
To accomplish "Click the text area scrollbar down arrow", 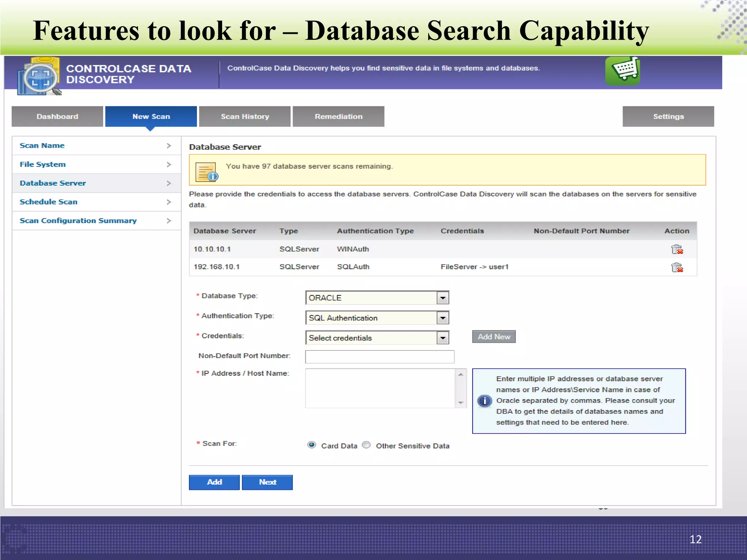I will pos(461,402).
